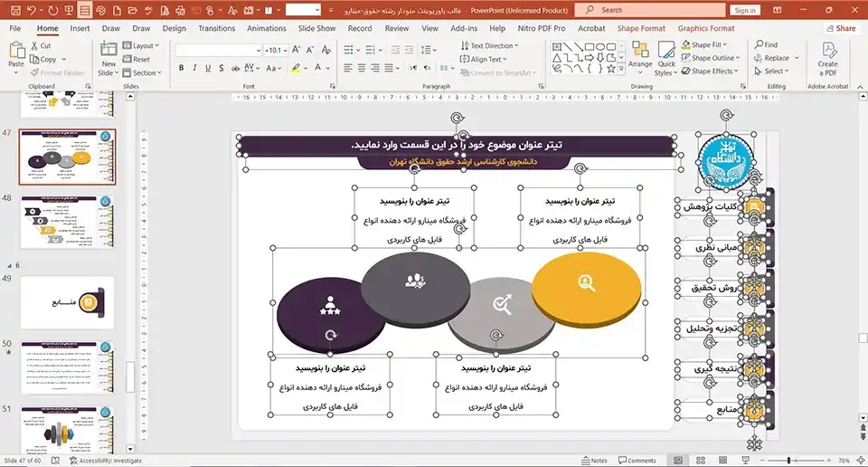Toggle text shadow
This screenshot has width=868, height=467.
tap(221, 68)
